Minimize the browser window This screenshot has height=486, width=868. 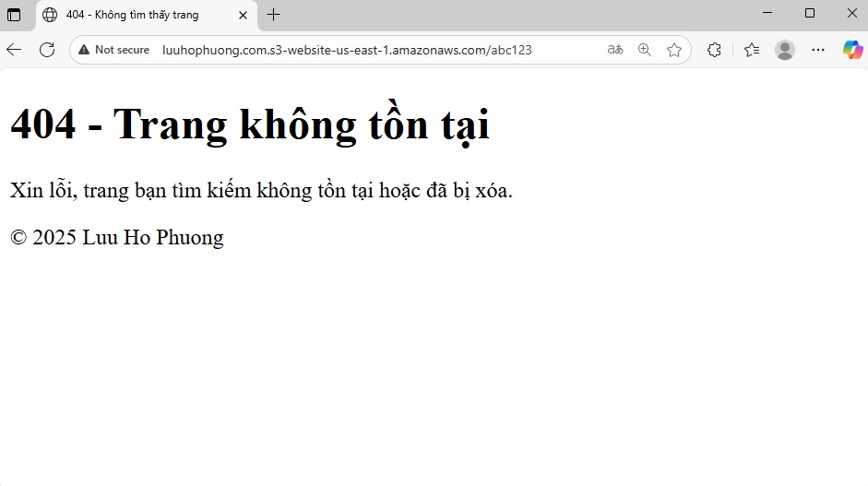pyautogui.click(x=767, y=13)
